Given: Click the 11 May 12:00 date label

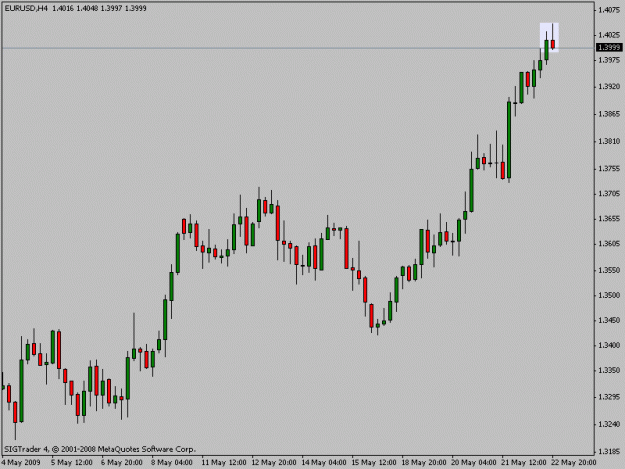Looking at the screenshot, I should pyautogui.click(x=224, y=462).
